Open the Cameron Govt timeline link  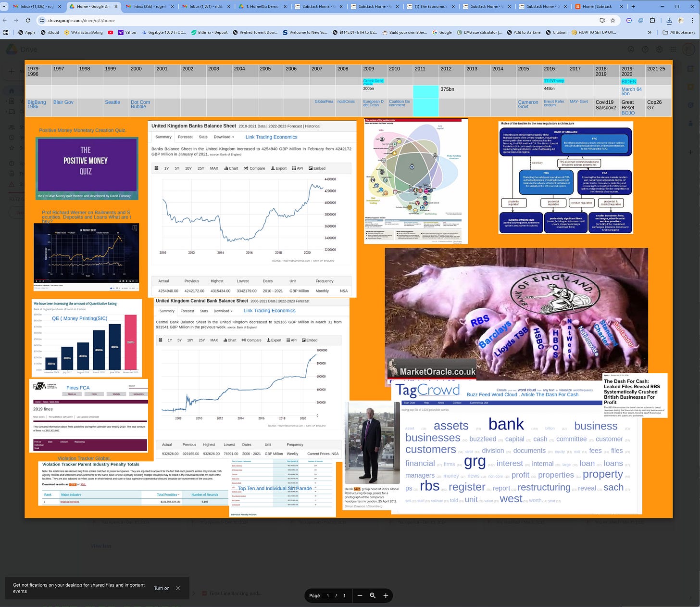point(528,104)
